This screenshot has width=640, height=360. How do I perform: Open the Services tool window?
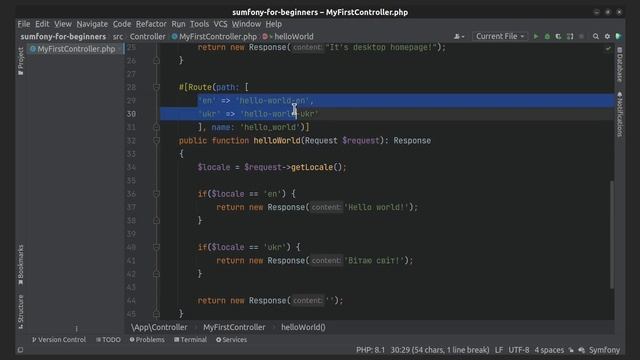231,340
